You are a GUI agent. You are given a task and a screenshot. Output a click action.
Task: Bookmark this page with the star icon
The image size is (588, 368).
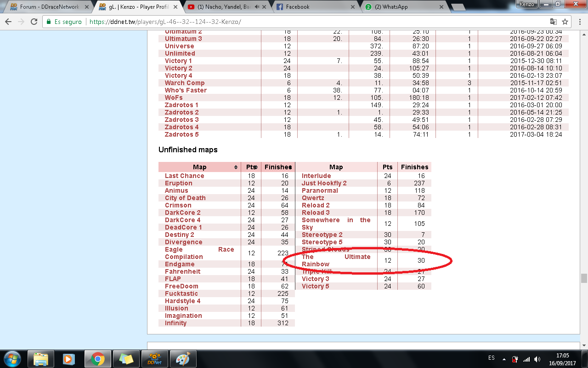click(x=565, y=22)
